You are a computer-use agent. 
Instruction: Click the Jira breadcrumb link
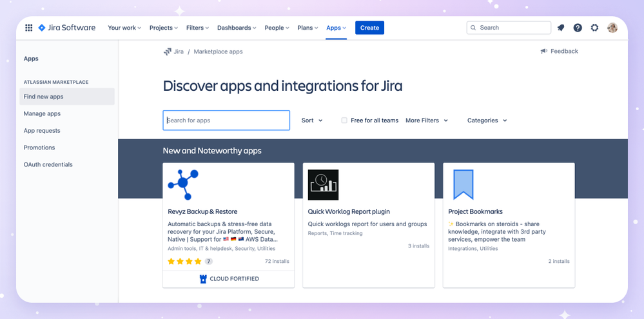coord(179,52)
